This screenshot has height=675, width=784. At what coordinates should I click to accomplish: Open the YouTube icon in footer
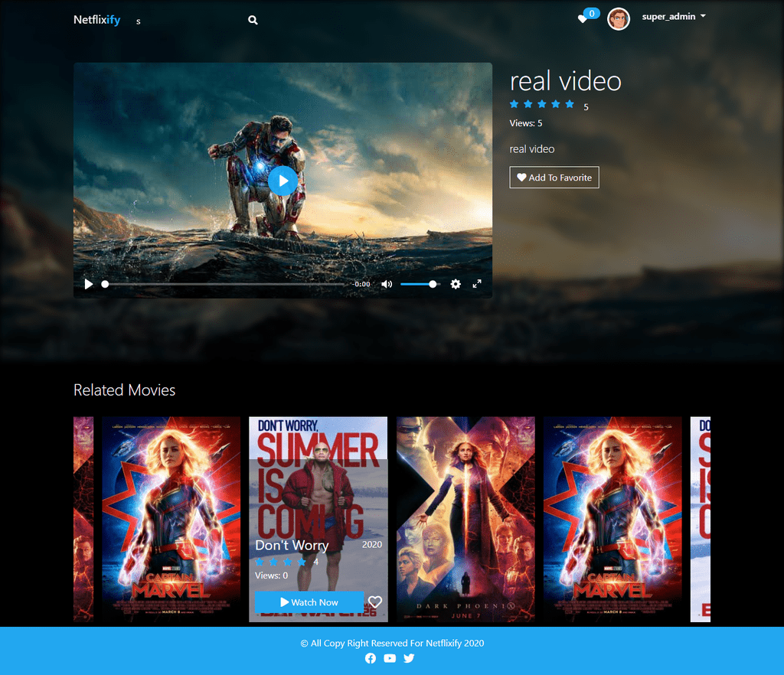coord(390,658)
